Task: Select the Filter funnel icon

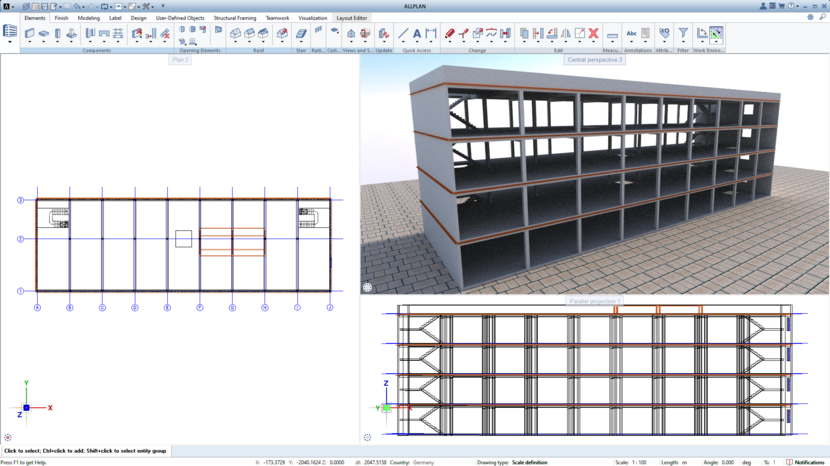Action: [x=683, y=33]
